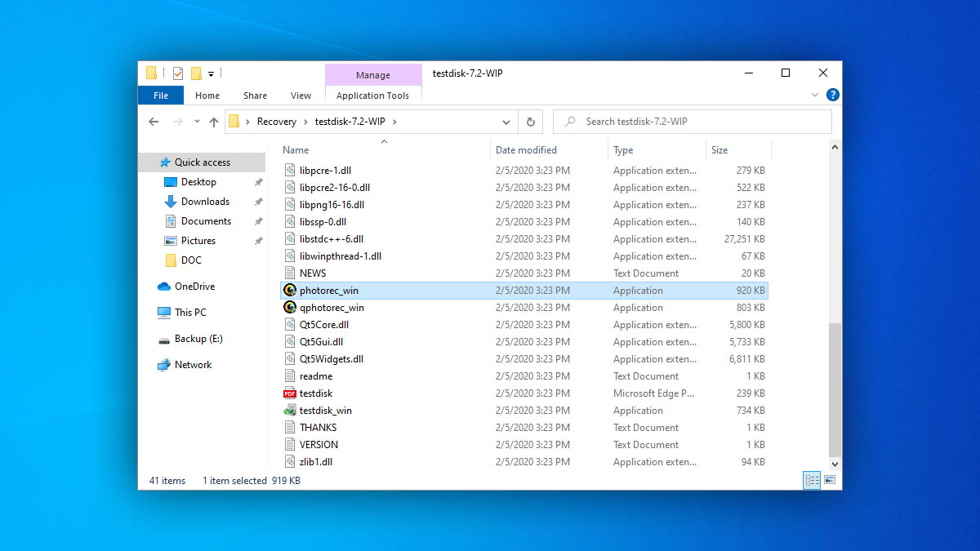Click scrollbar down arrow in file list

[835, 464]
